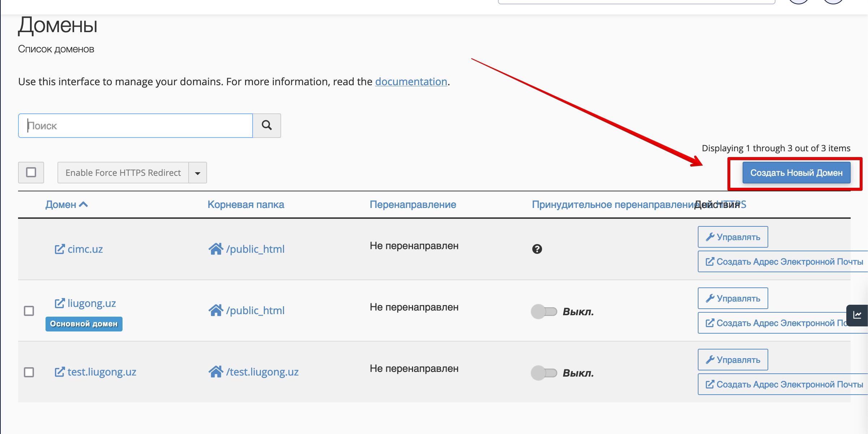Toggle Force HTTPS switch for test.liugong.uz

pyautogui.click(x=544, y=373)
